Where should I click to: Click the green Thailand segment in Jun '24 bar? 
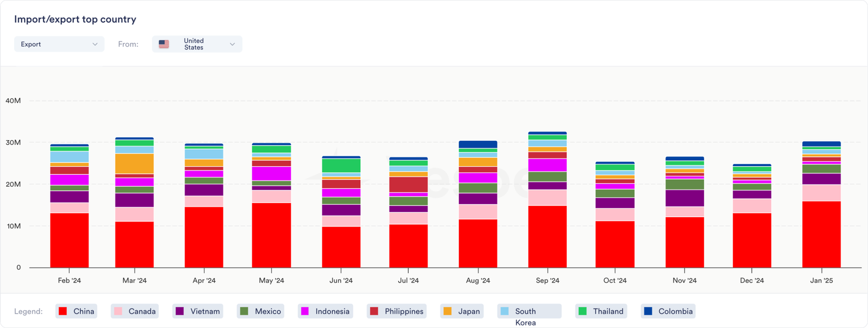(341, 166)
